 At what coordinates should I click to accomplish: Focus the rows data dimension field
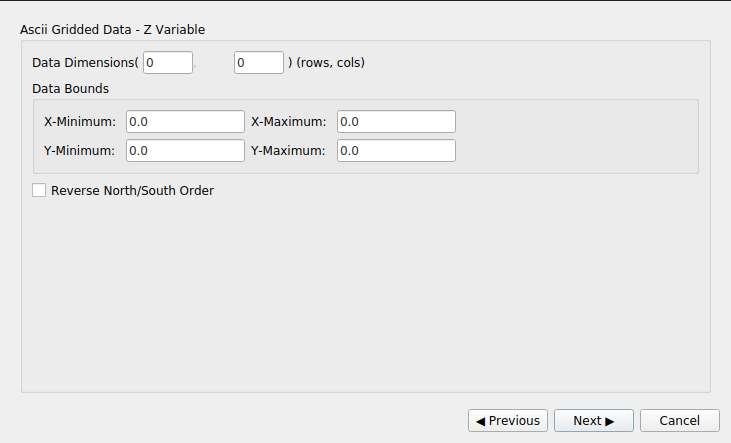167,62
